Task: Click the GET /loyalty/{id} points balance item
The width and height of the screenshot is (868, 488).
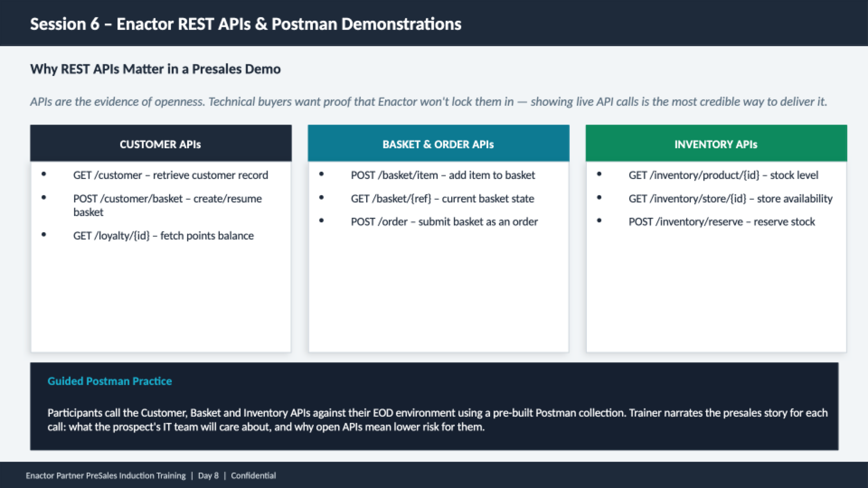Action: [164, 235]
